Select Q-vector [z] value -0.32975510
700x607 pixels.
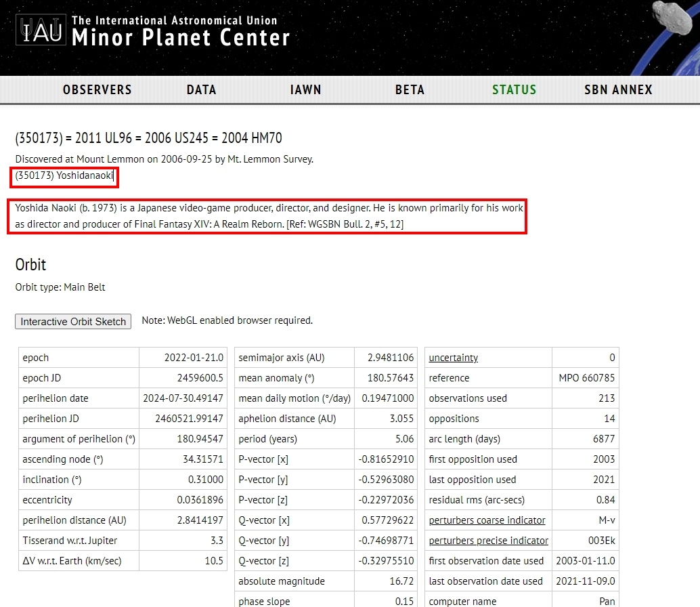click(x=386, y=561)
